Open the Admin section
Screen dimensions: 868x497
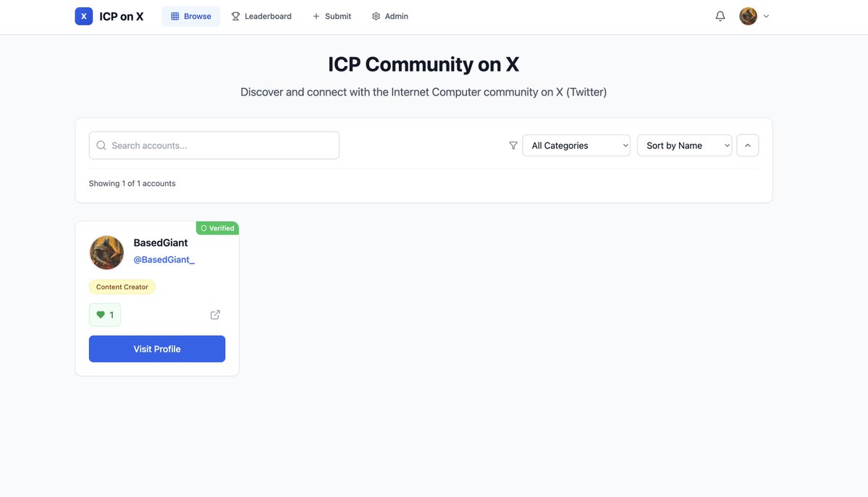click(x=389, y=16)
